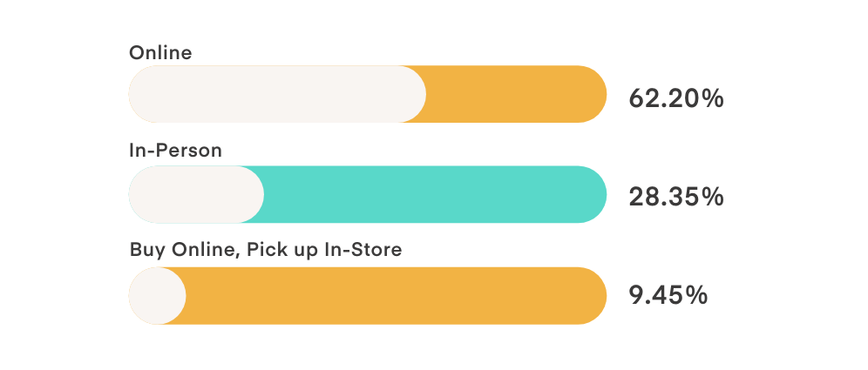Viewport: 868px width, 370px height.
Task: Click the white-orange boundary in the Online bar
Action: click(x=425, y=94)
